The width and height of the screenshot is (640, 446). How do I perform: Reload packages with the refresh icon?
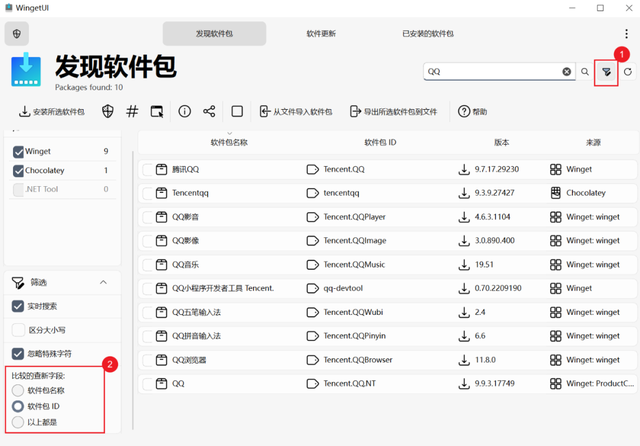(x=628, y=72)
